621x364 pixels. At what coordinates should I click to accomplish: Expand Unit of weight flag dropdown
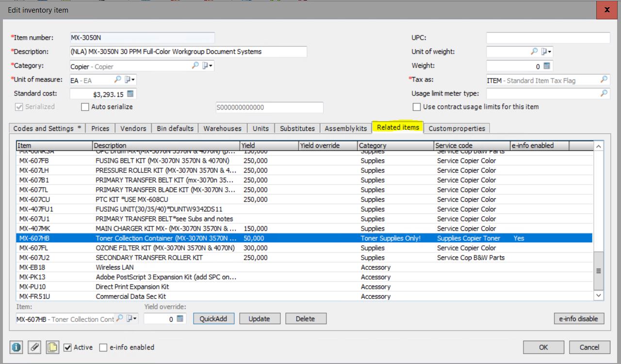pos(546,51)
